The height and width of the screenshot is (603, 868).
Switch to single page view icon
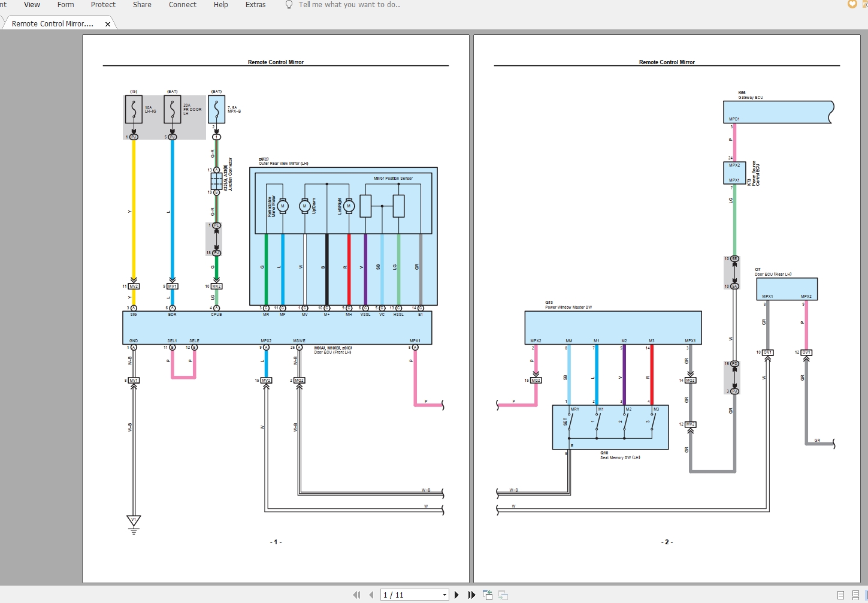point(840,595)
